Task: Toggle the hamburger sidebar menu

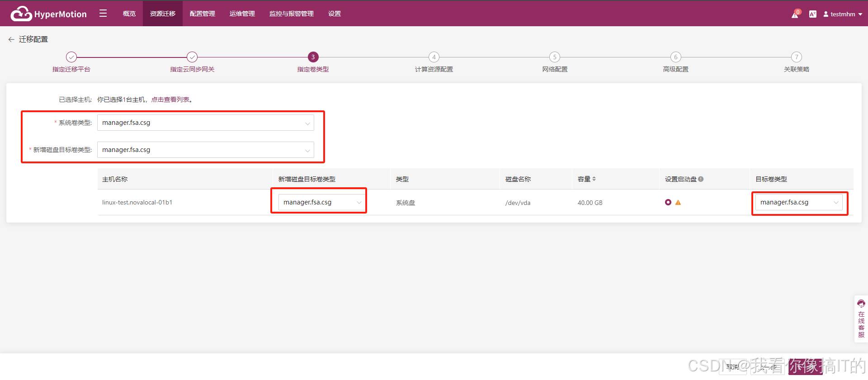Action: tap(103, 14)
